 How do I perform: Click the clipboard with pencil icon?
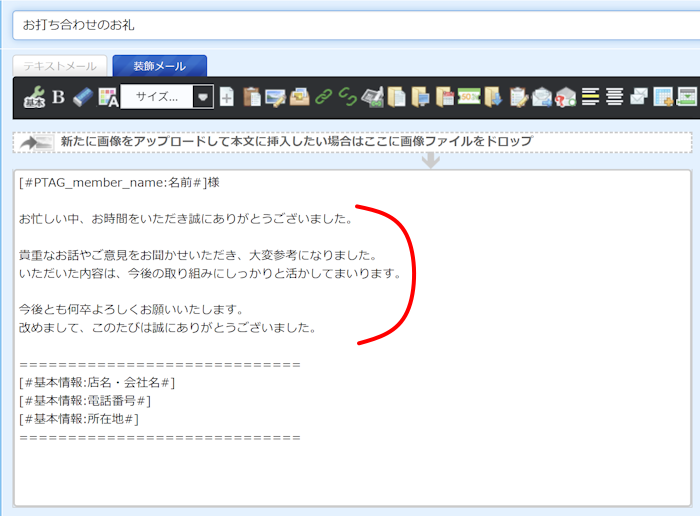point(518,97)
